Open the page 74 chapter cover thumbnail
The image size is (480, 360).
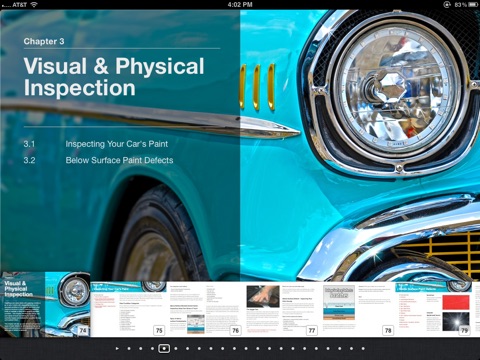(x=45, y=304)
